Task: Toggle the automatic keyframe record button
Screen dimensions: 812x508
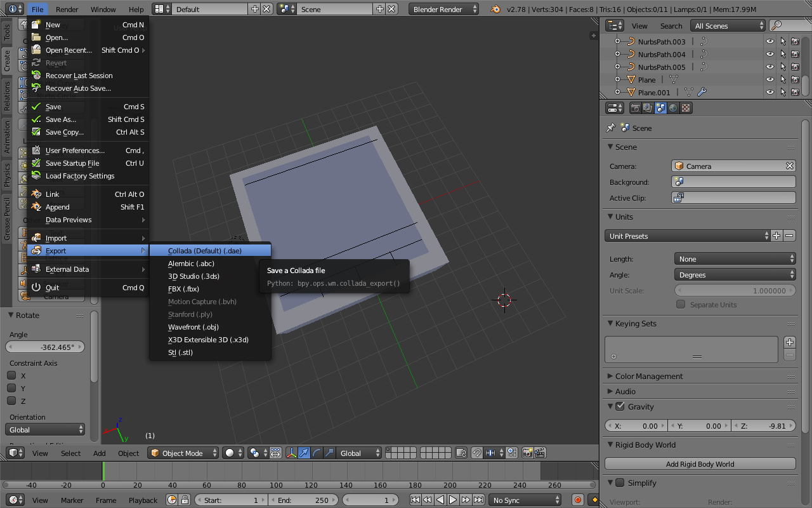Action: pyautogui.click(x=577, y=500)
